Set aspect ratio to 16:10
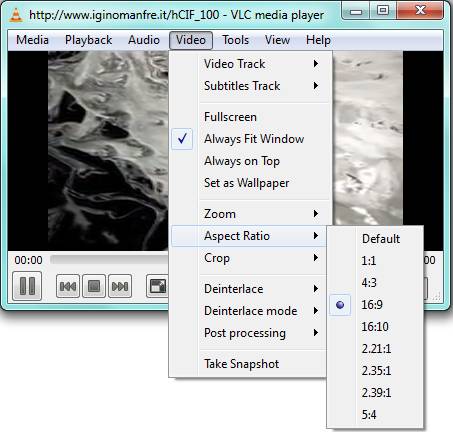The width and height of the screenshot is (453, 432). pos(375,327)
